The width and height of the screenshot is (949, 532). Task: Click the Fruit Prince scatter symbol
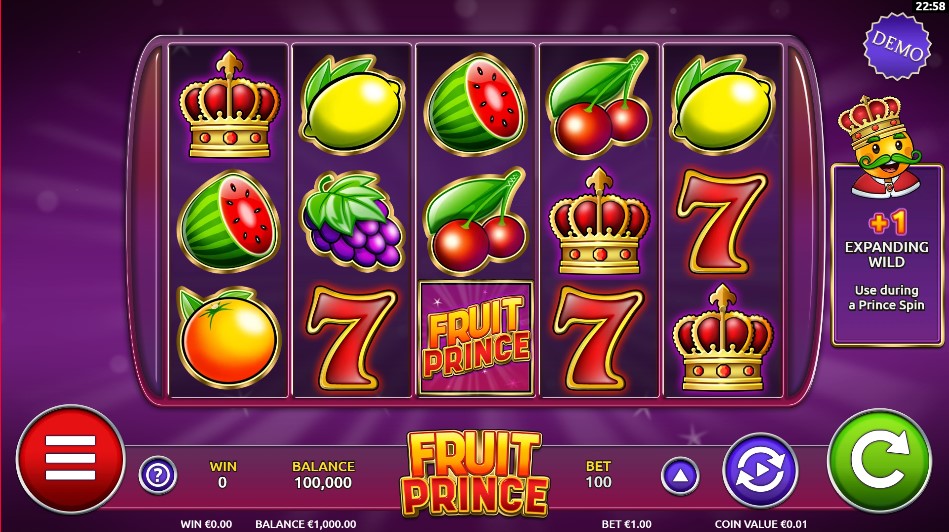pos(476,338)
